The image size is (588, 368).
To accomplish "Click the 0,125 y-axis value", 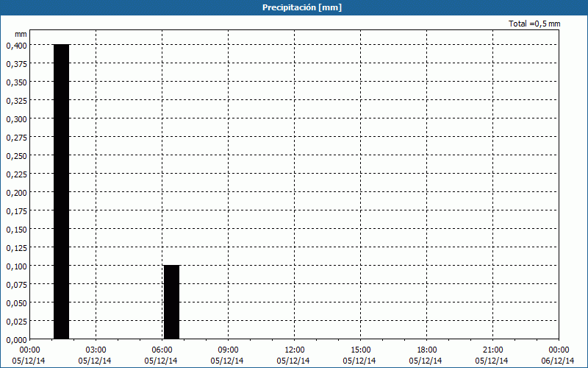I will (16, 248).
